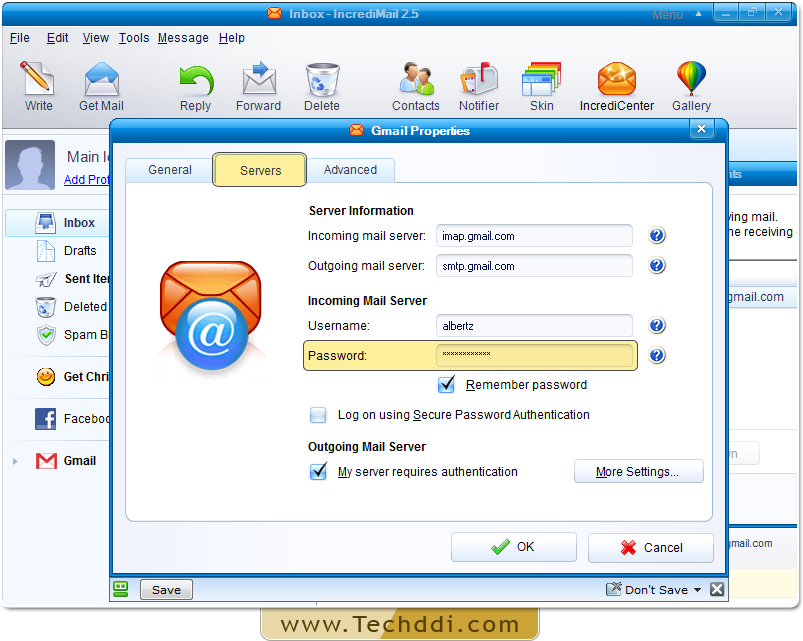Close the Gmail Properties dialog

coord(702,129)
